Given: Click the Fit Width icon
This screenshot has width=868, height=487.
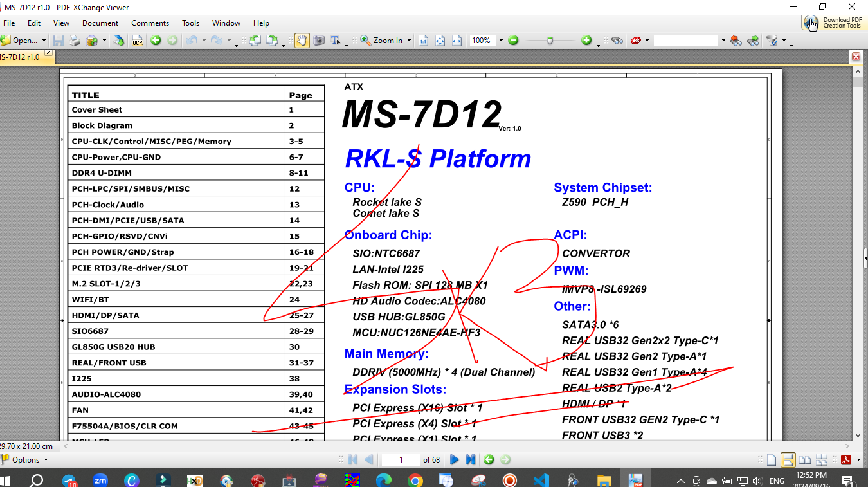Looking at the screenshot, I should tap(457, 41).
